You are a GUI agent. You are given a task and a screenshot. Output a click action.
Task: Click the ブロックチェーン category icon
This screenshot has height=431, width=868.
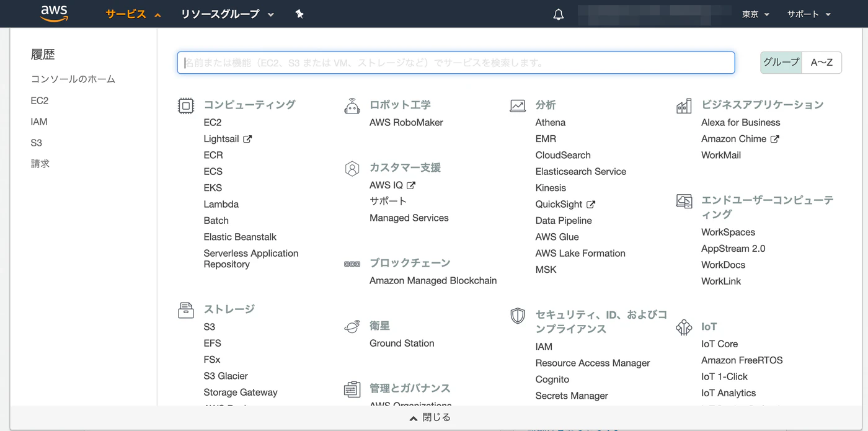pyautogui.click(x=352, y=264)
